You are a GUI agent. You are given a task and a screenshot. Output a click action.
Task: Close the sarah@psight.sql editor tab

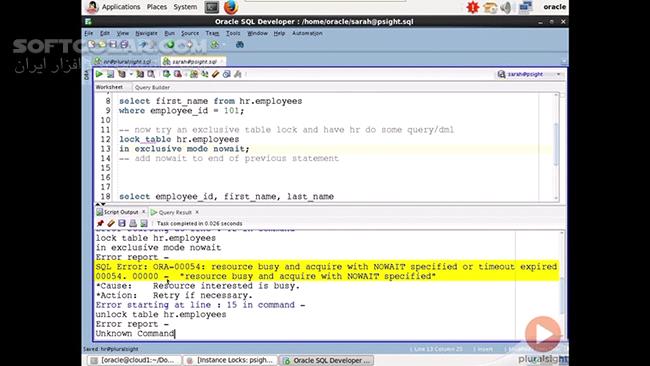(x=222, y=61)
